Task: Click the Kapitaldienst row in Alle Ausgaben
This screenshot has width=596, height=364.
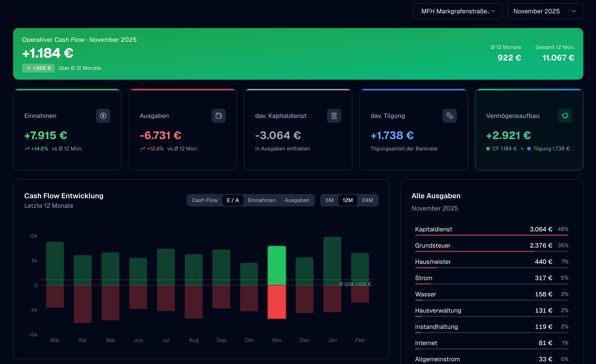Action: (x=491, y=229)
